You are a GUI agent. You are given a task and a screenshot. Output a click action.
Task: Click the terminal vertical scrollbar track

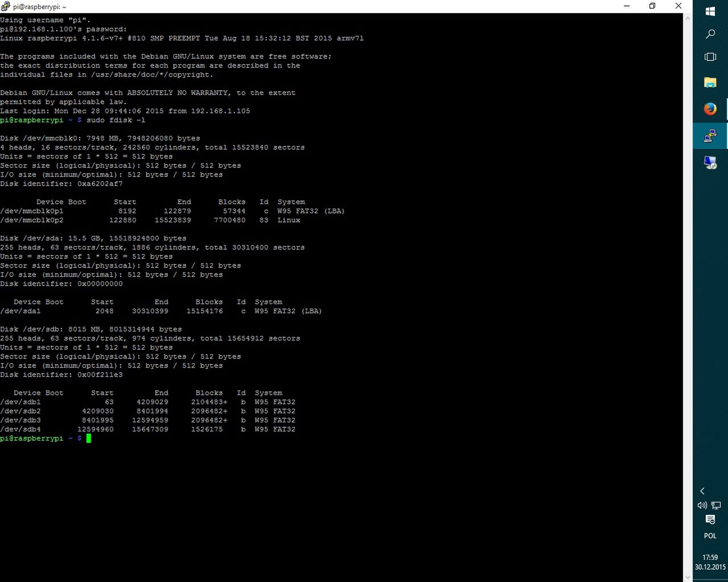(x=688, y=297)
